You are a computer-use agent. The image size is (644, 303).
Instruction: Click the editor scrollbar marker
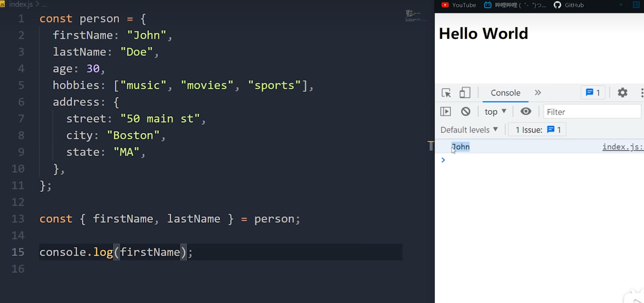[431, 146]
